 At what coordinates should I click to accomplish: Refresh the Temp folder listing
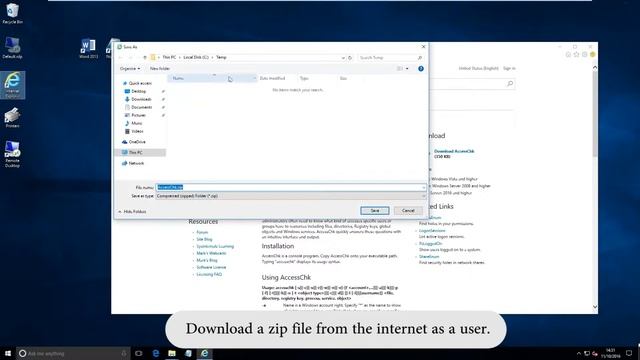point(350,58)
